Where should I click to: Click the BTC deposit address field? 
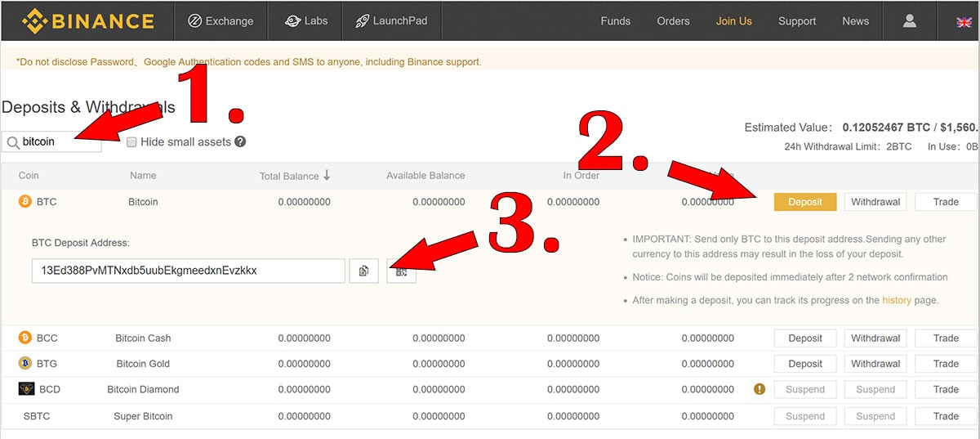188,271
